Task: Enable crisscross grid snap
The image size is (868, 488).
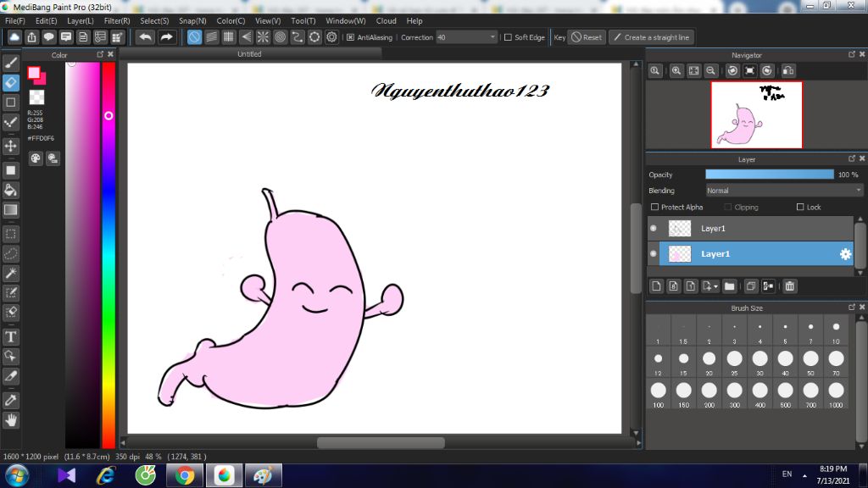Action: 229,37
